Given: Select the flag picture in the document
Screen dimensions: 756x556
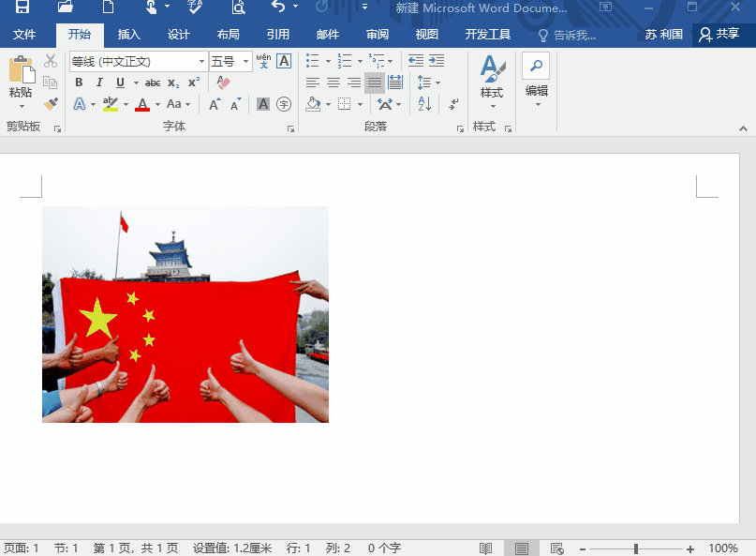Looking at the screenshot, I should tap(185, 314).
